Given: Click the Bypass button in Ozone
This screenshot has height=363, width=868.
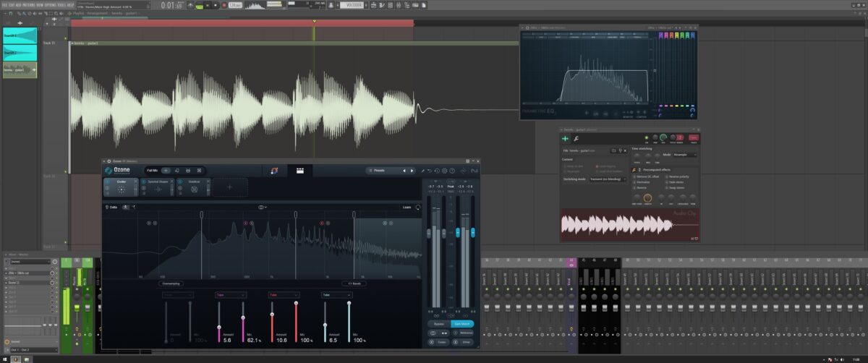Looking at the screenshot, I should click(439, 324).
